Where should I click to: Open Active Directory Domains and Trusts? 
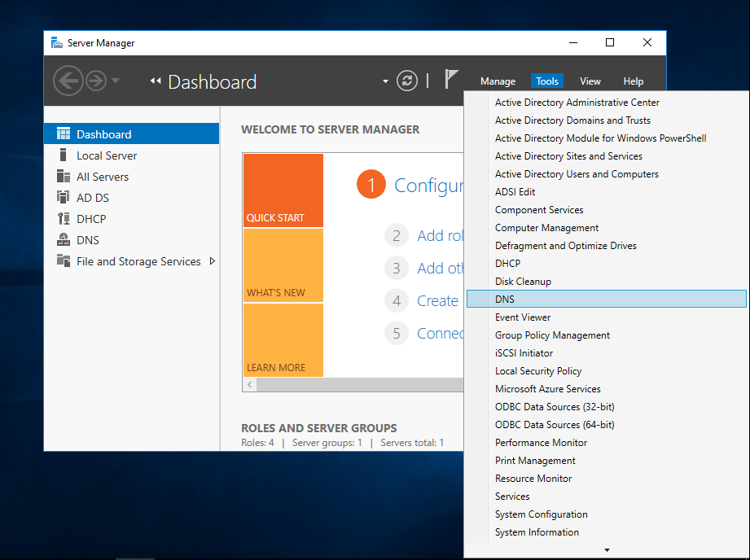[x=606, y=120]
